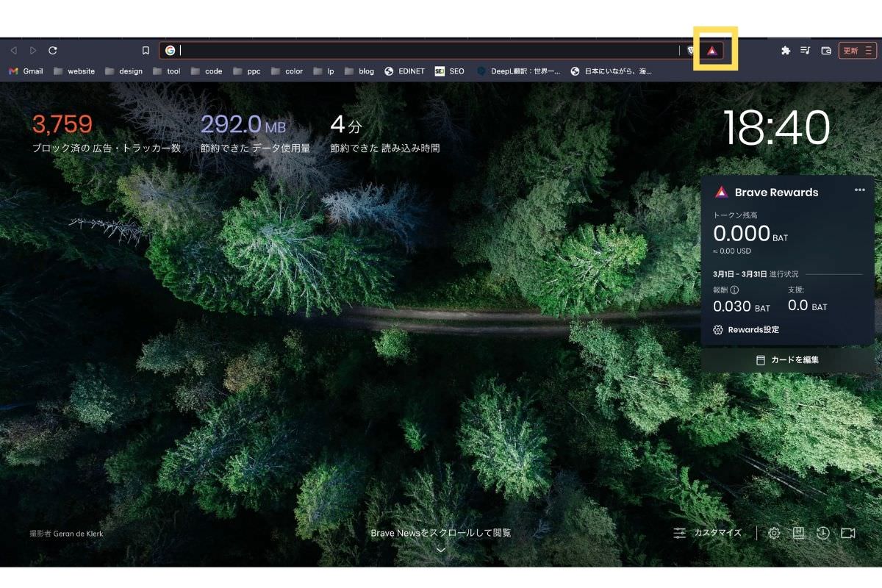Click the Rewards設定 button
Screen dimensions: 882x588
click(746, 330)
